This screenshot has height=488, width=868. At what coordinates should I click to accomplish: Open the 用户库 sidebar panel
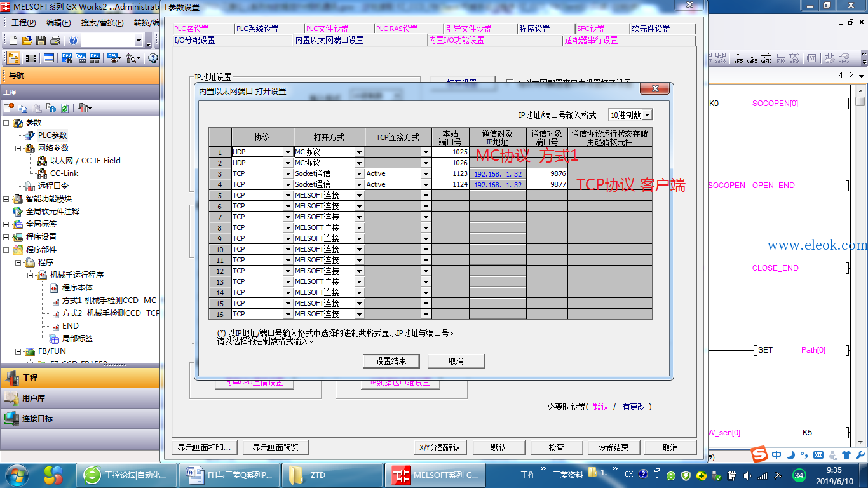(x=79, y=398)
